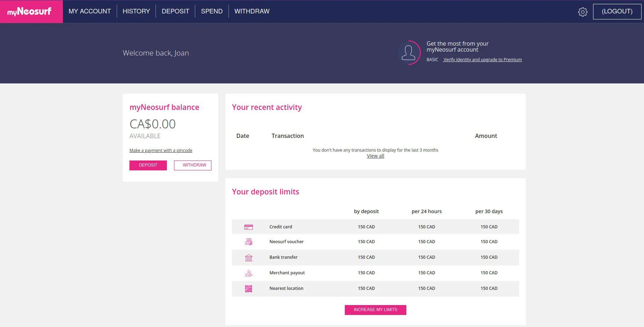This screenshot has height=327, width=644.
Task: Click the 'AVAILABLE' label under balance
Action: click(x=145, y=136)
